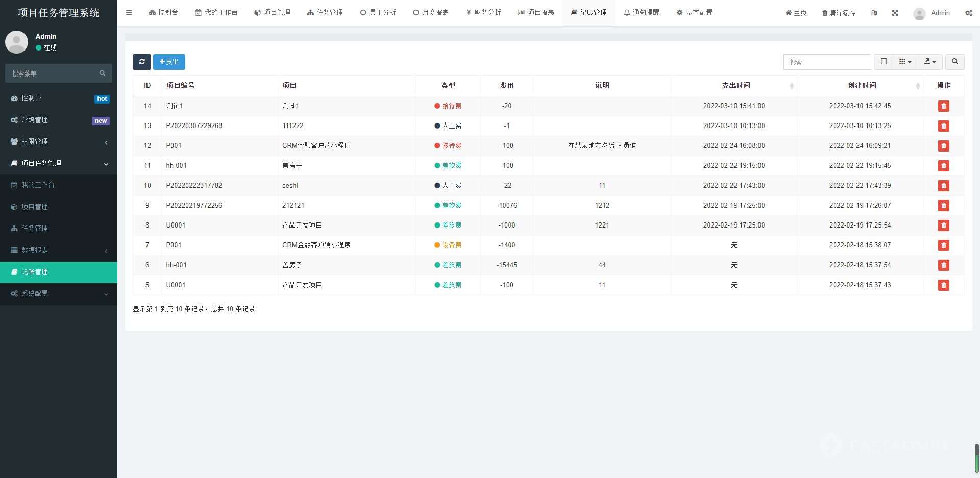Open the toggle columns list icon
Image resolution: width=980 pixels, height=478 pixels.
(884, 62)
